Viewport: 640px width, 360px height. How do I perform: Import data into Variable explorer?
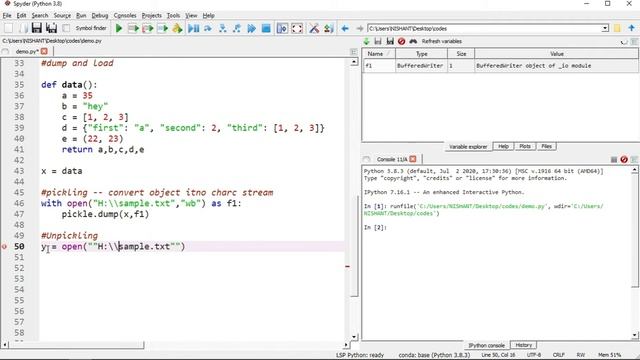pos(366,41)
